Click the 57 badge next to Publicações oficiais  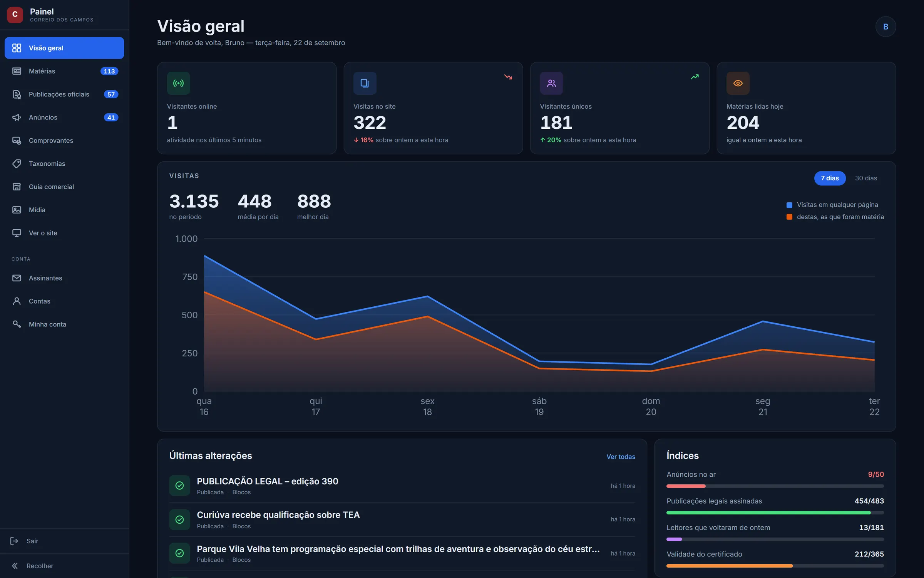111,94
